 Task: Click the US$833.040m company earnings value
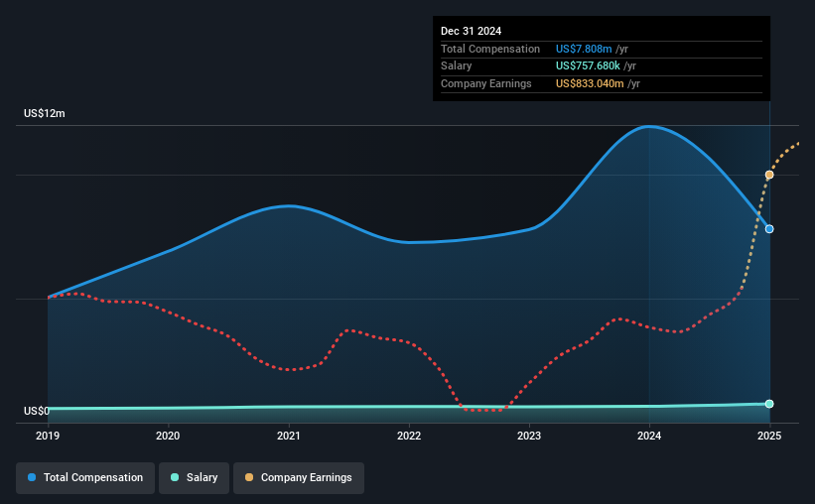tap(590, 83)
